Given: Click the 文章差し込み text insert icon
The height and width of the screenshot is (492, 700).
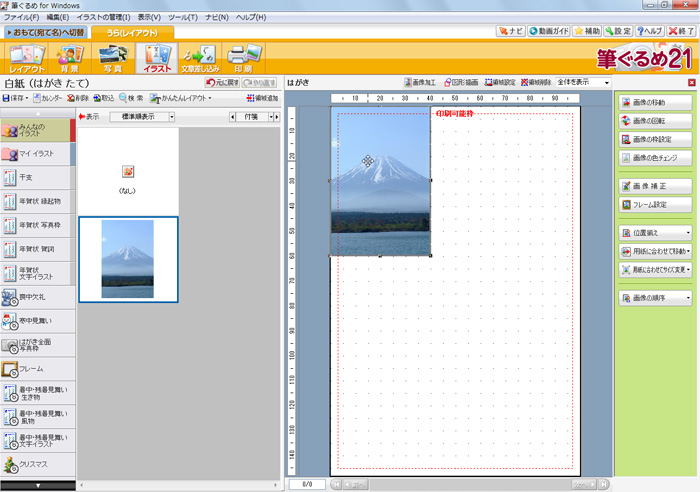Looking at the screenshot, I should pos(198,58).
